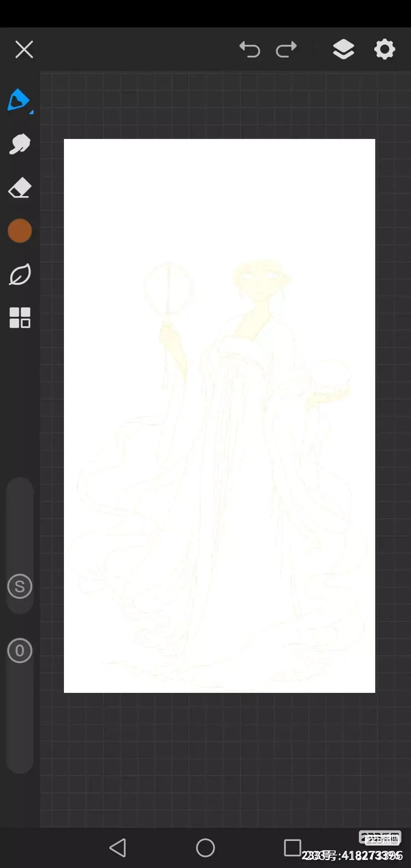Screen dimensions: 411x868
Task: Expand brush options via the small corner triangle
Action: click(x=31, y=112)
